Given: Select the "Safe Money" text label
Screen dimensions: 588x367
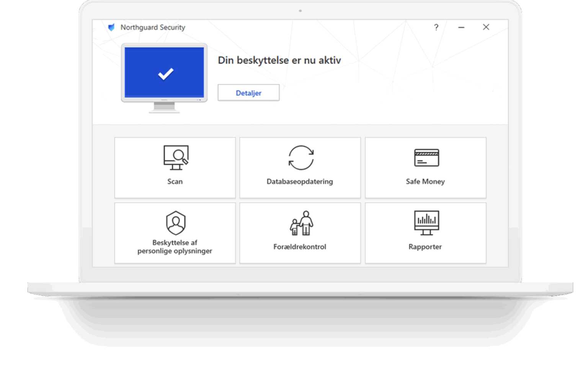Looking at the screenshot, I should [425, 182].
